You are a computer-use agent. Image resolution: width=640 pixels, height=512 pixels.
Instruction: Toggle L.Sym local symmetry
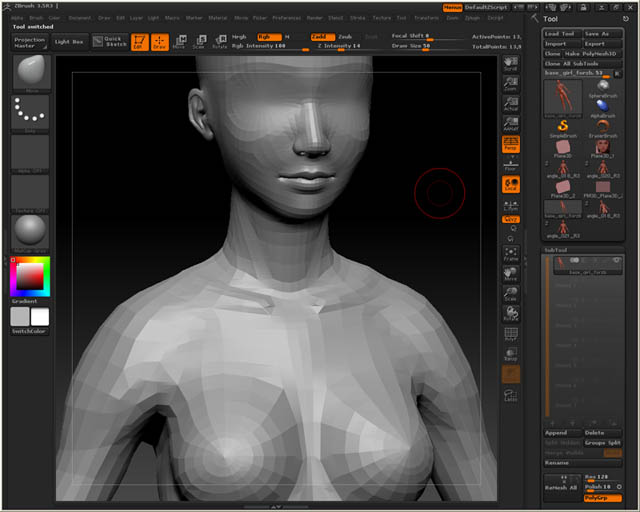tap(511, 205)
